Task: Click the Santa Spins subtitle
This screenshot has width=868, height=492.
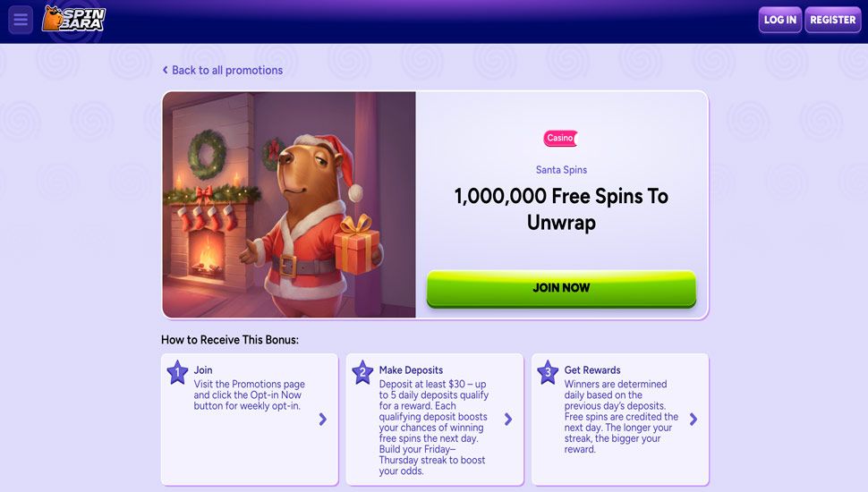Action: click(x=561, y=170)
